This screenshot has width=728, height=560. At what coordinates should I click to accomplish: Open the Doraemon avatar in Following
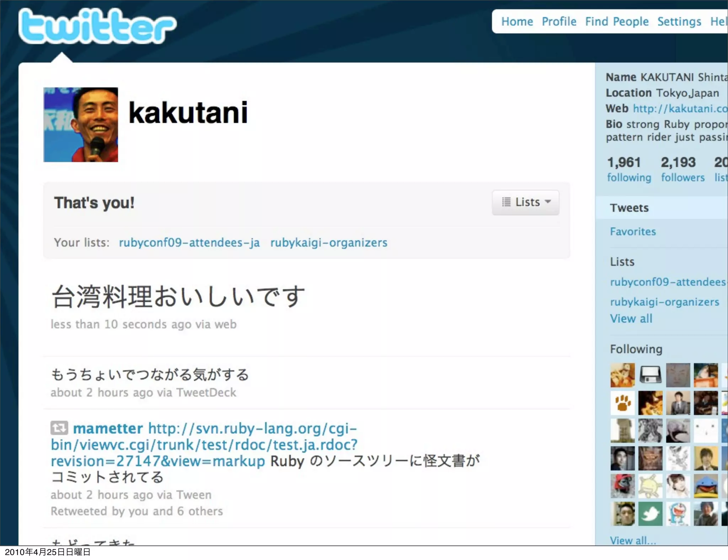pos(678,514)
